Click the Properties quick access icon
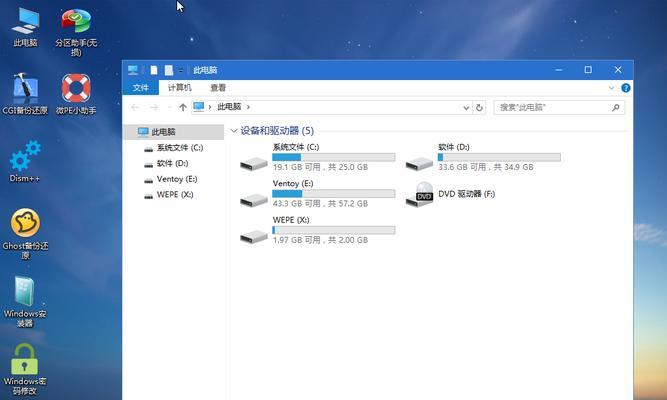The height and width of the screenshot is (400, 667). point(154,70)
